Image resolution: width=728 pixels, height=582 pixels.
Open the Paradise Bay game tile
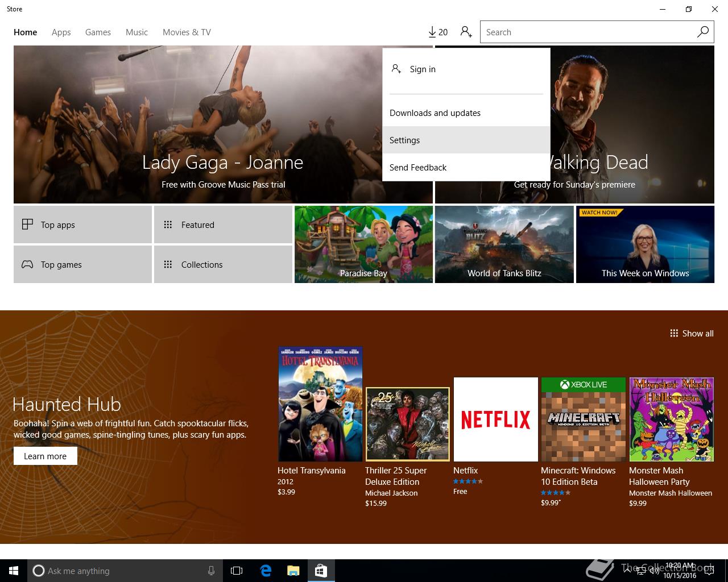[x=363, y=244]
